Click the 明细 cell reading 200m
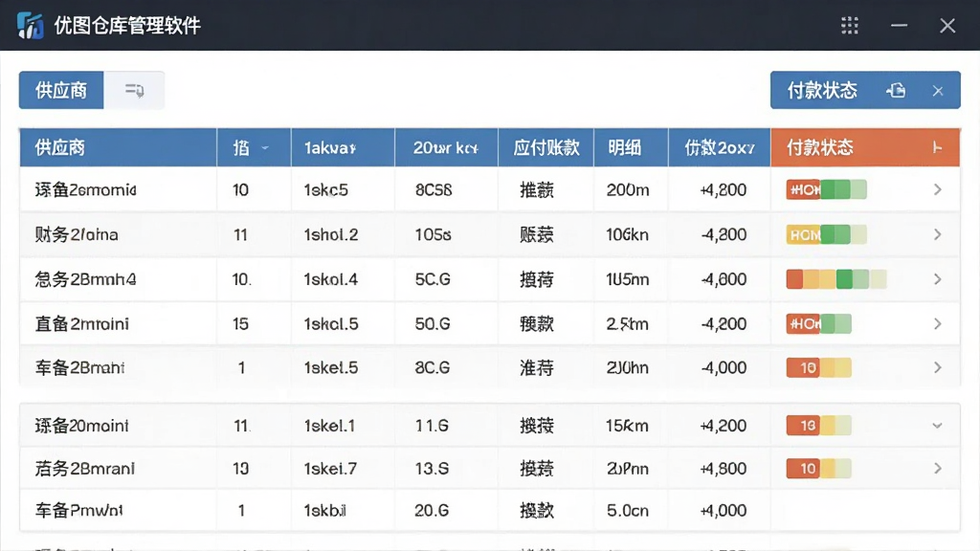The image size is (980, 551). click(628, 190)
